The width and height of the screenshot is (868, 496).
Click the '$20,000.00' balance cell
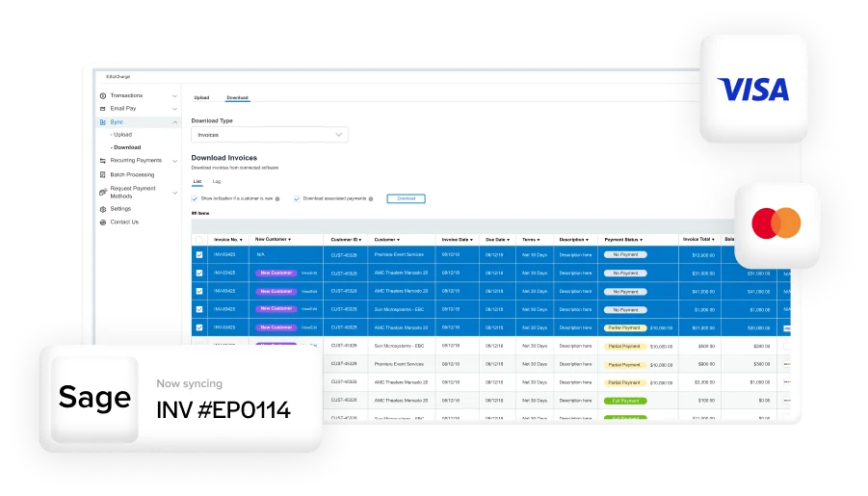tap(758, 328)
